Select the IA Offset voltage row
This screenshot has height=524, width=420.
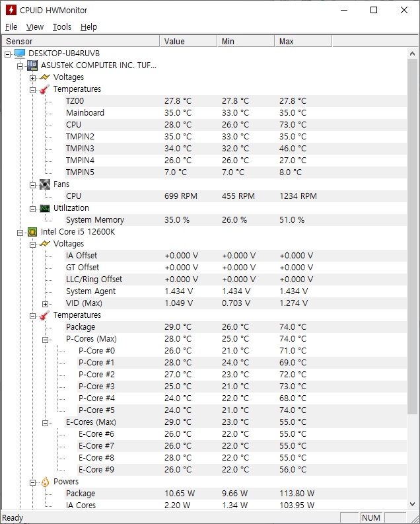pos(235,256)
